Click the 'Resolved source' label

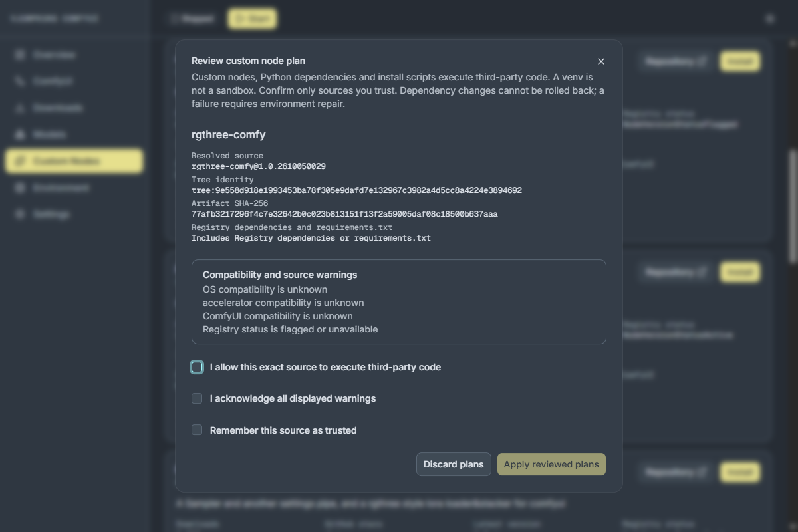click(x=227, y=156)
